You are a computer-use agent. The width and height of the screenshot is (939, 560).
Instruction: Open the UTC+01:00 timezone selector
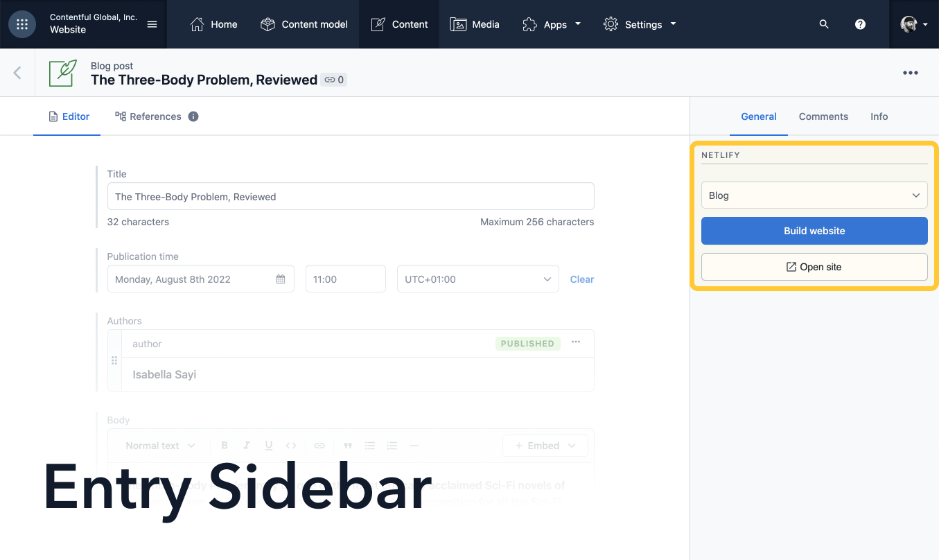pyautogui.click(x=477, y=278)
